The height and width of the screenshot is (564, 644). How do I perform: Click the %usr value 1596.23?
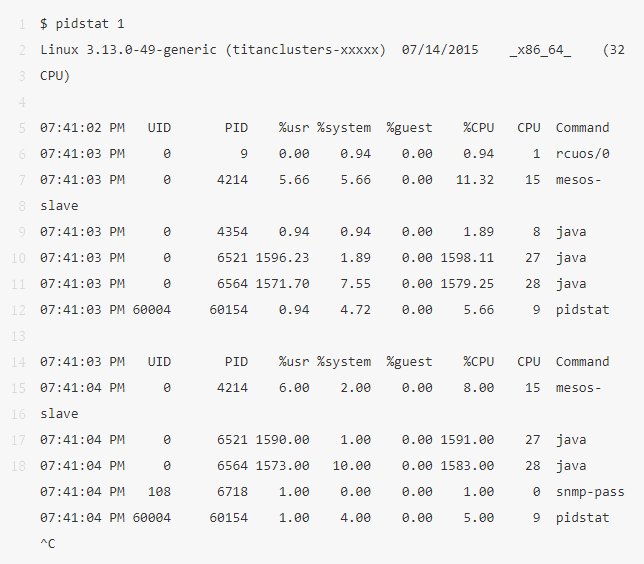(282, 257)
